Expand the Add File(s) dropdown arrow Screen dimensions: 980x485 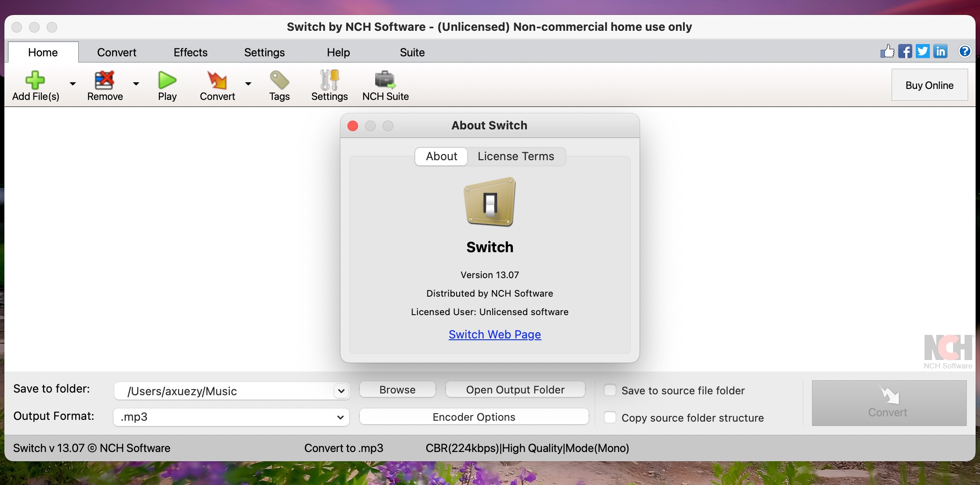[x=73, y=84]
